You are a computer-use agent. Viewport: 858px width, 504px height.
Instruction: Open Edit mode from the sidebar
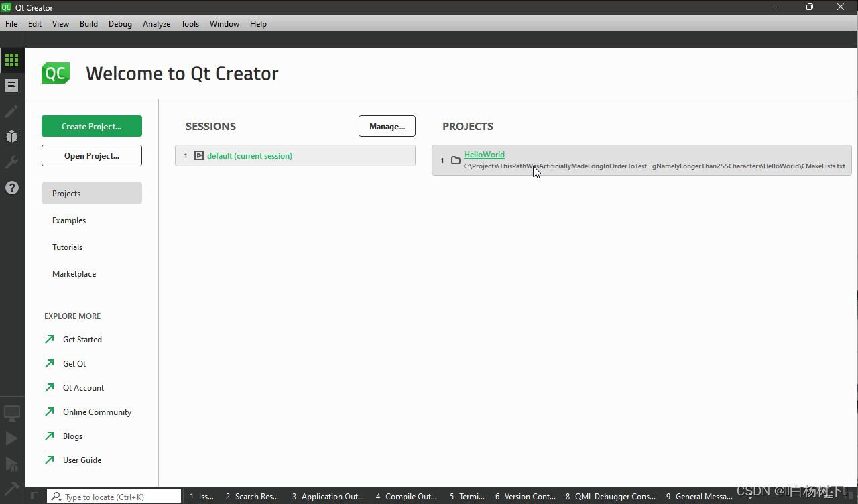pyautogui.click(x=12, y=85)
